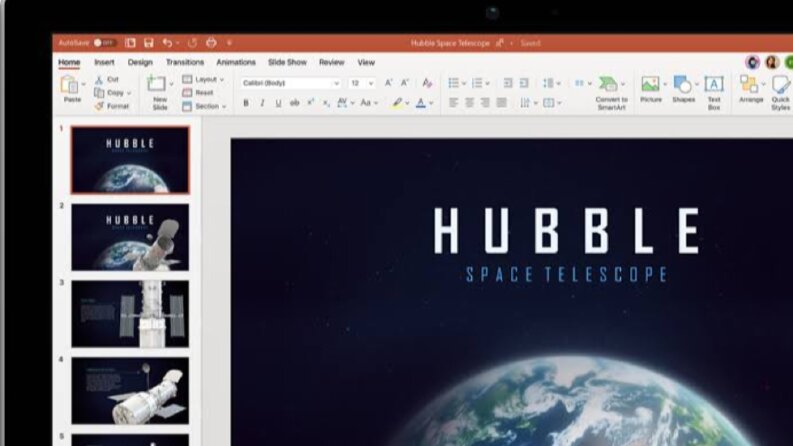The width and height of the screenshot is (793, 446).
Task: Click the Quick Styles icon
Action: (781, 85)
